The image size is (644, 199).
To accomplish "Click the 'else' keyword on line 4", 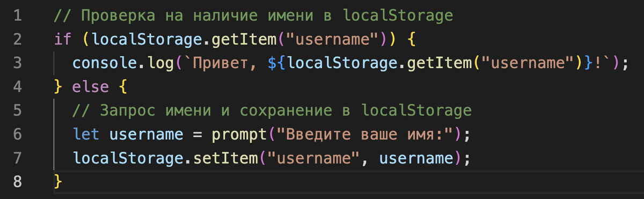I will [x=91, y=87].
